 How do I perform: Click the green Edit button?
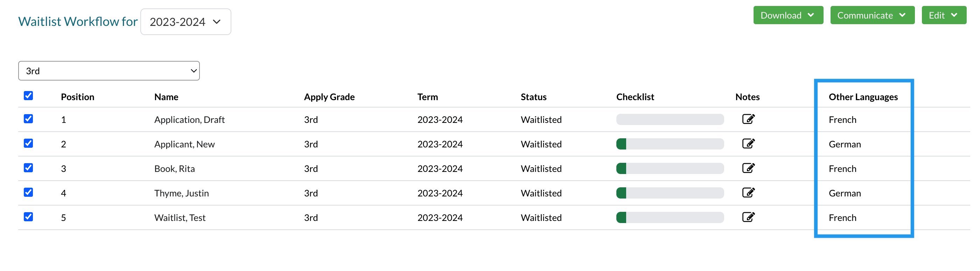944,15
